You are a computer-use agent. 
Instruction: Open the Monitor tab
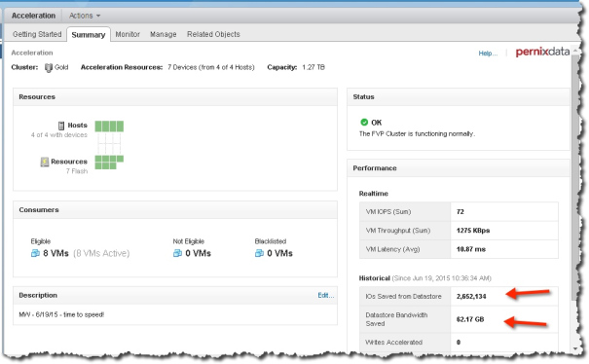(x=128, y=34)
